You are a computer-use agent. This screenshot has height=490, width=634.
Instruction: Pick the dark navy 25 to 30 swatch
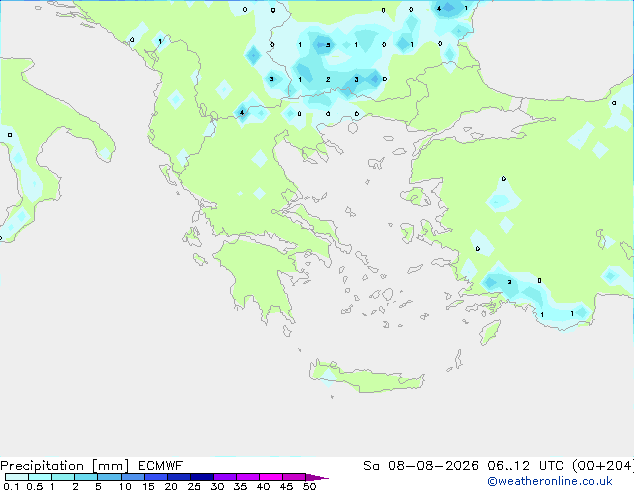202,477
